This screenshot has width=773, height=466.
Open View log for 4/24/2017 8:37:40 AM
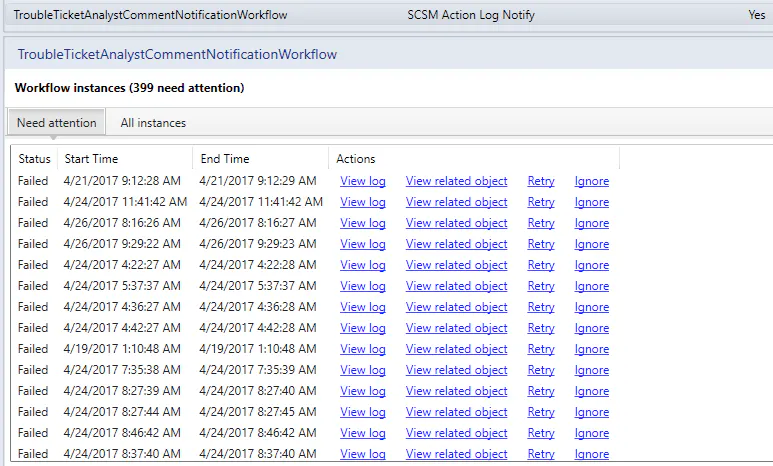(x=363, y=454)
